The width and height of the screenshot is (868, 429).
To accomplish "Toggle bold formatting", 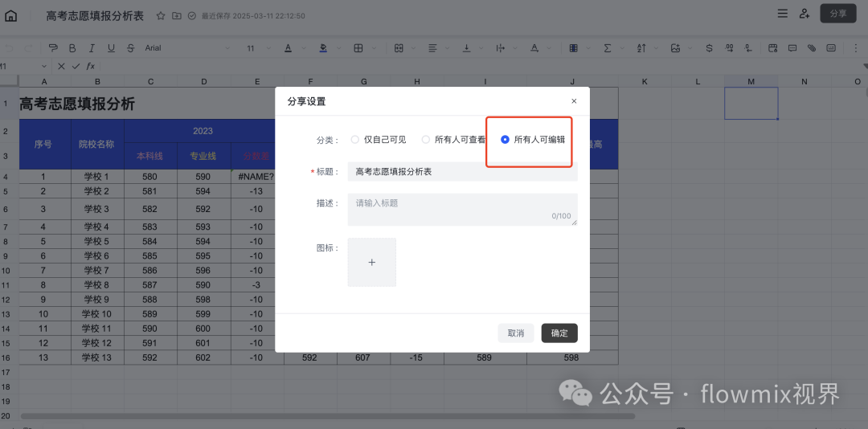I will pyautogui.click(x=72, y=48).
